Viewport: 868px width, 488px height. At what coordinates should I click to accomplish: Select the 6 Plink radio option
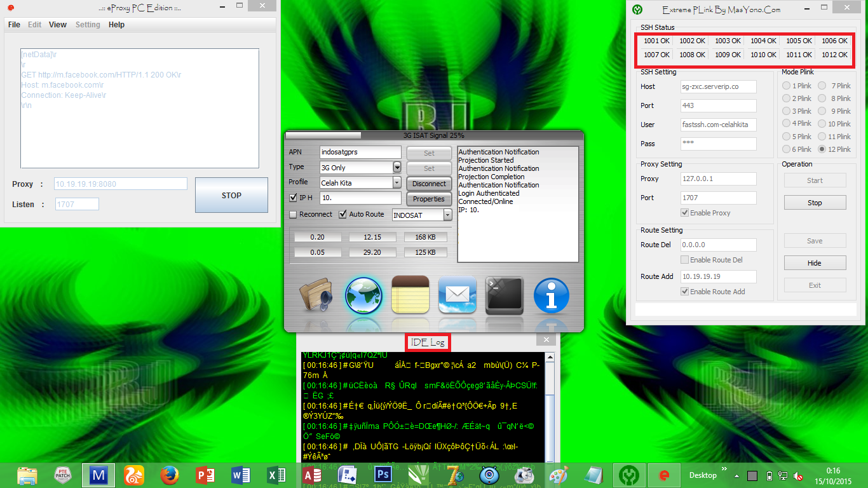[x=787, y=149]
